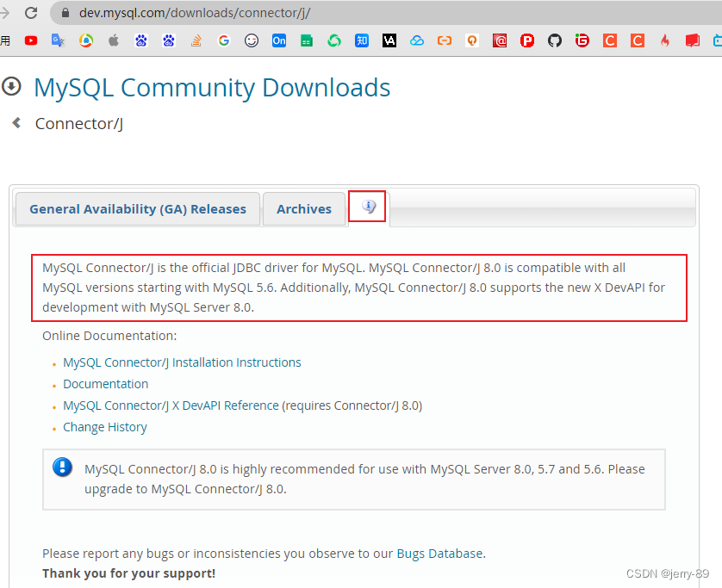Open the blue 'On' bookmark

279,41
